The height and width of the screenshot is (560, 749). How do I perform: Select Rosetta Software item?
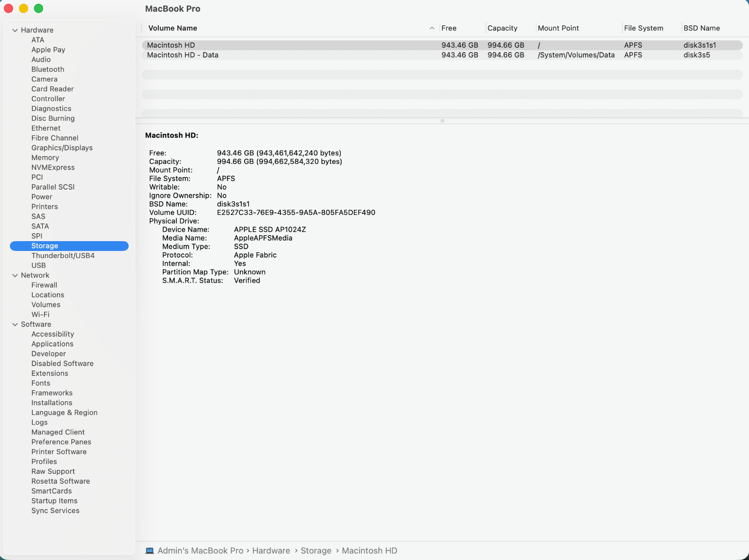point(60,482)
